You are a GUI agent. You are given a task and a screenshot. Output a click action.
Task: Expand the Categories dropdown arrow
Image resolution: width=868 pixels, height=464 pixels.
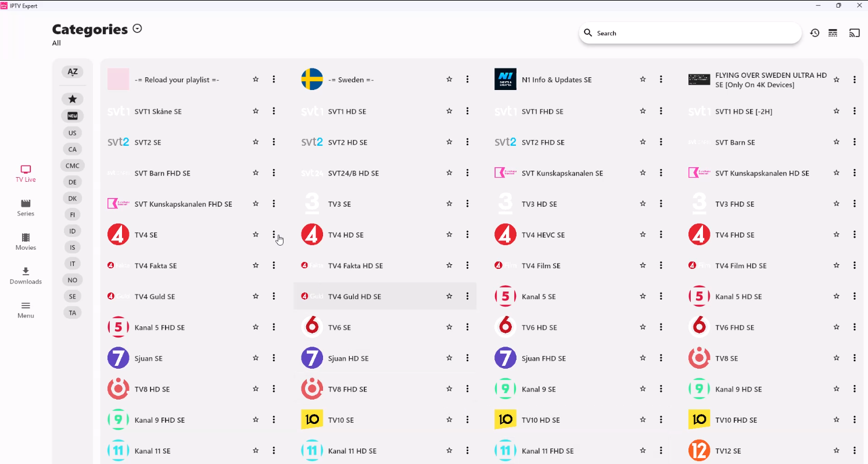coord(137,28)
